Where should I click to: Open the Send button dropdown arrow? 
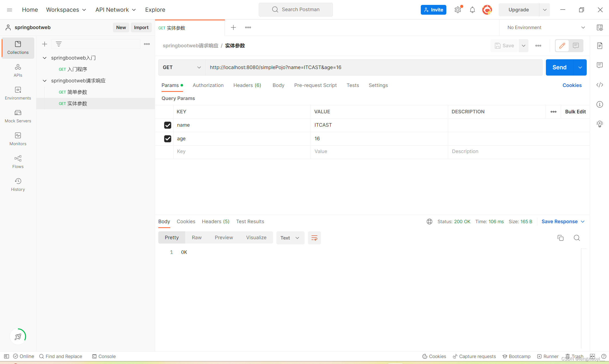[x=580, y=67]
